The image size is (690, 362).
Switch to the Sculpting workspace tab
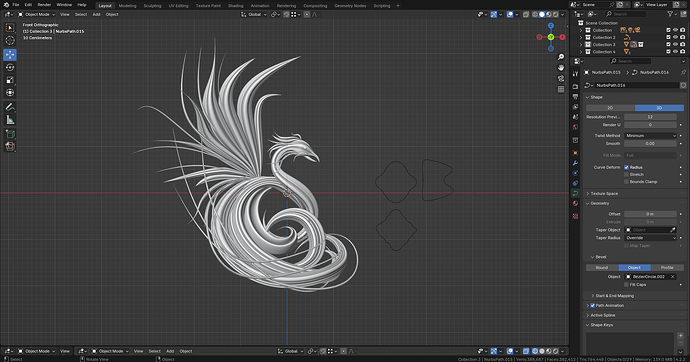click(x=152, y=6)
